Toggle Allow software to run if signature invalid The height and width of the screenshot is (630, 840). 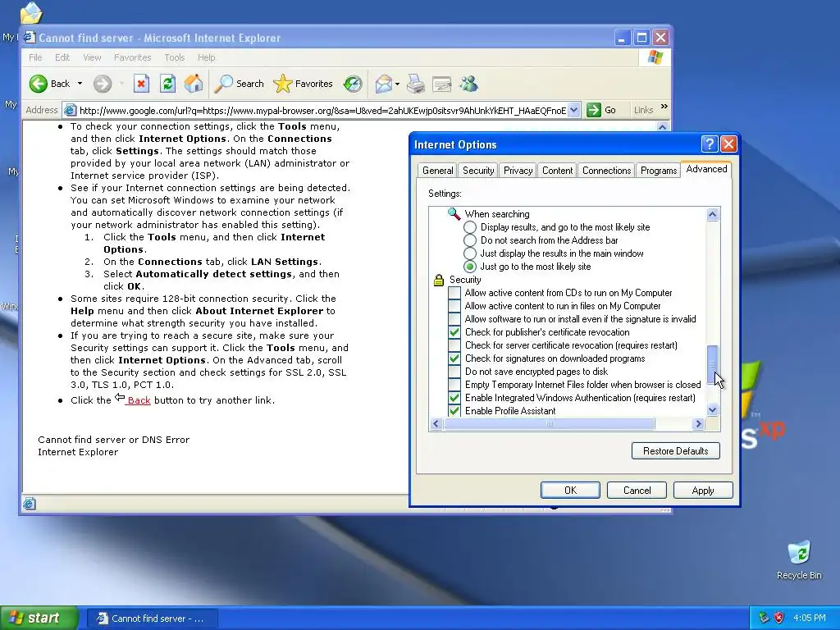click(454, 319)
